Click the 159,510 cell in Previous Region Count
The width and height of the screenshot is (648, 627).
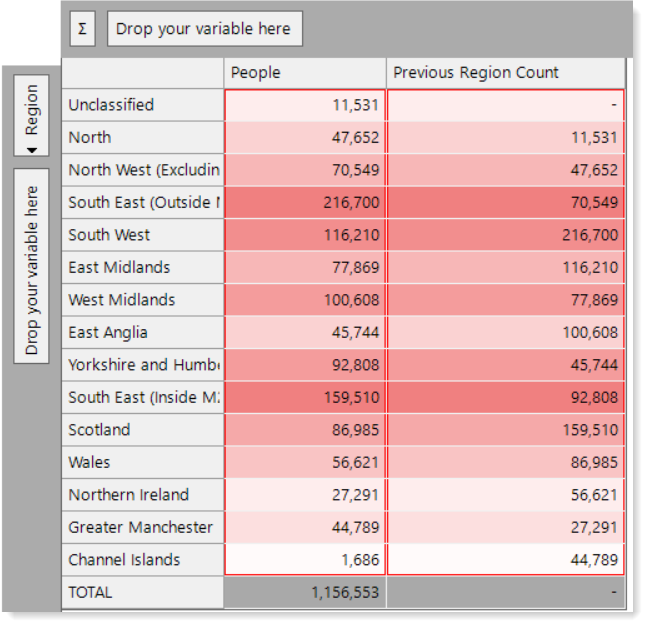point(506,430)
